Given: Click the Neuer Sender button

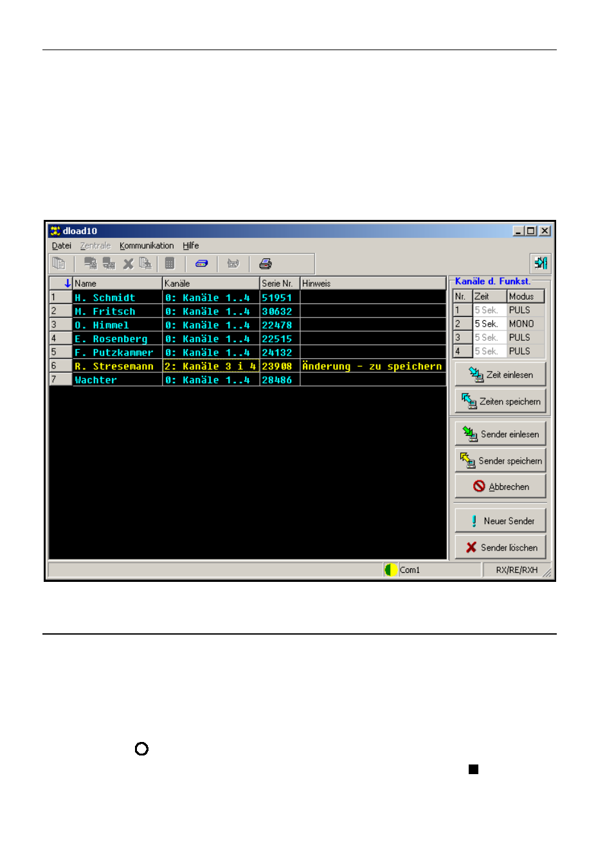Looking at the screenshot, I should tap(500, 521).
